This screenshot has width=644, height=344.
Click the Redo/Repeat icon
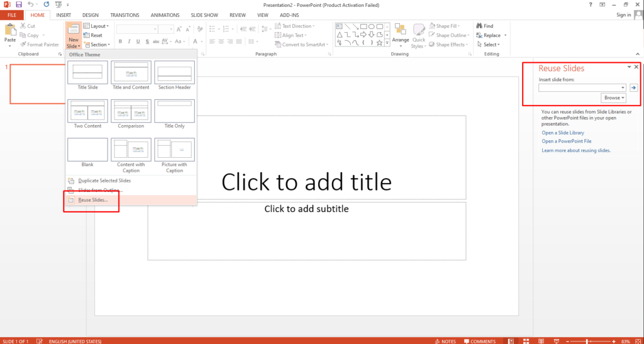(46, 5)
